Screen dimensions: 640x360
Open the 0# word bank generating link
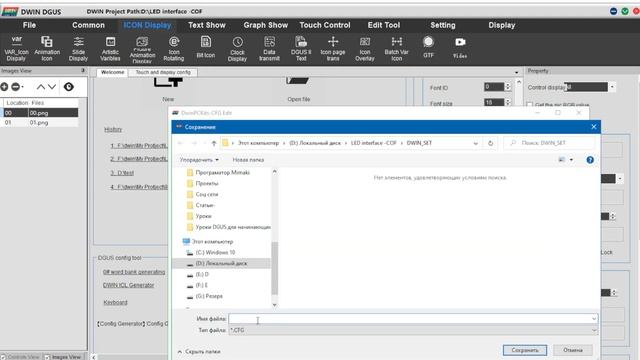[x=134, y=271]
